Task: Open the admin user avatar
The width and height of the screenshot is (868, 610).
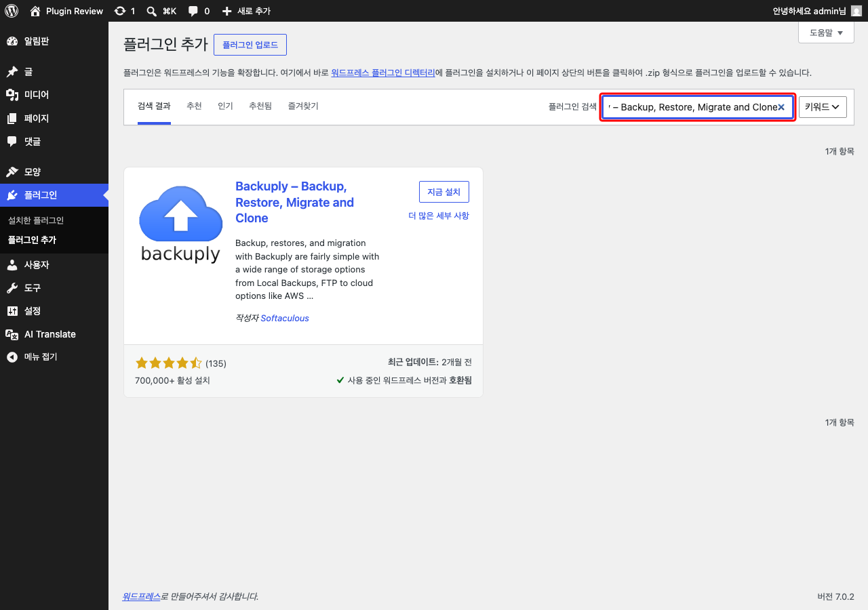Action: [856, 11]
